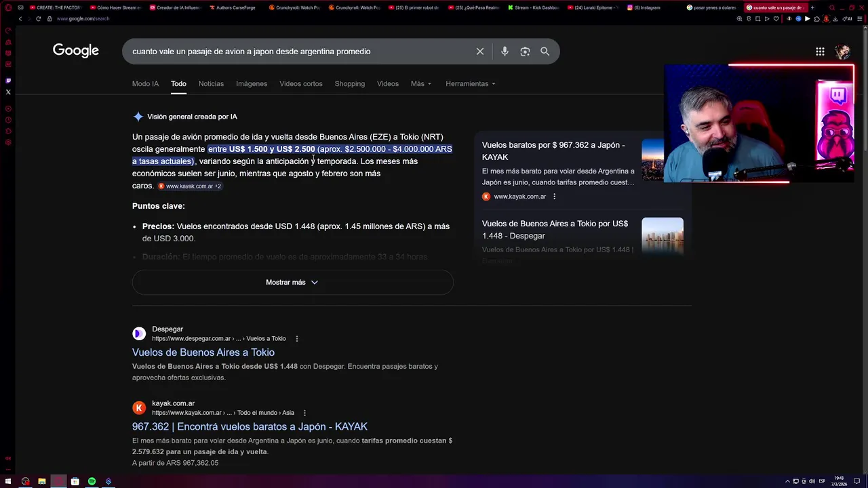
Task: Start voice search with the microphone icon
Action: (x=505, y=52)
